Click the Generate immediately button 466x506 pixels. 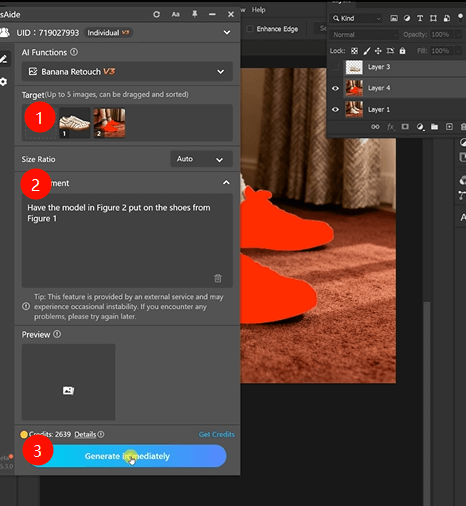pyautogui.click(x=127, y=456)
